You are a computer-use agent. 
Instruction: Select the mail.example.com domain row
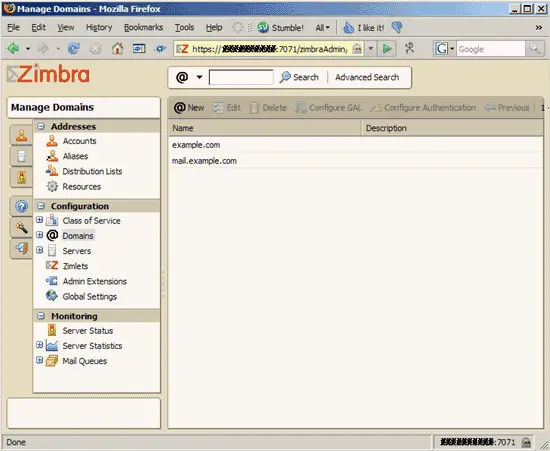pyautogui.click(x=355, y=161)
